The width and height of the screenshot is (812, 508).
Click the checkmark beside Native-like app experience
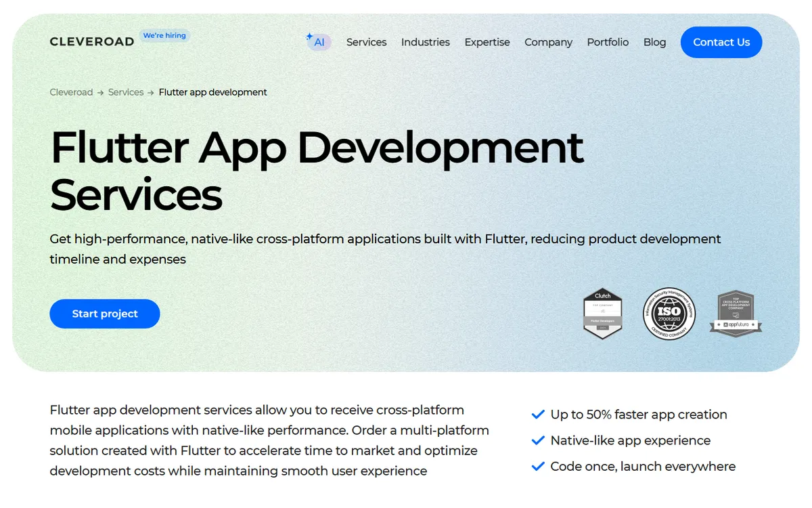coord(538,440)
